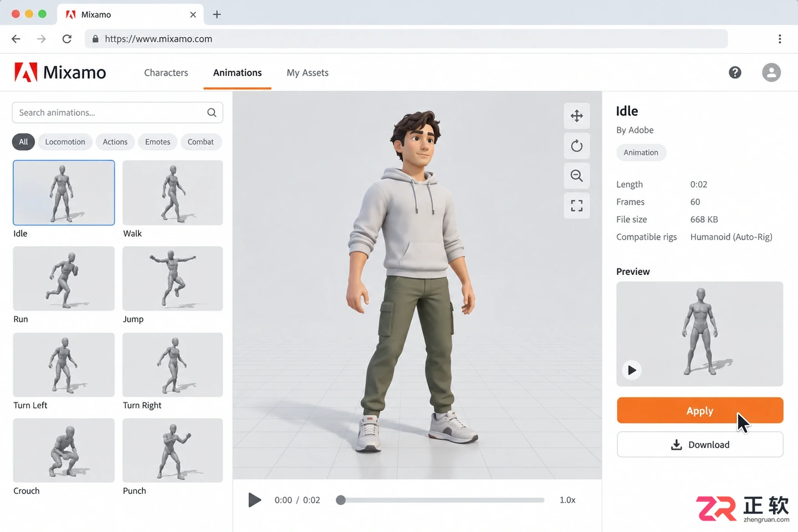798x532 pixels.
Task: Go back in browser history
Action: 16,39
